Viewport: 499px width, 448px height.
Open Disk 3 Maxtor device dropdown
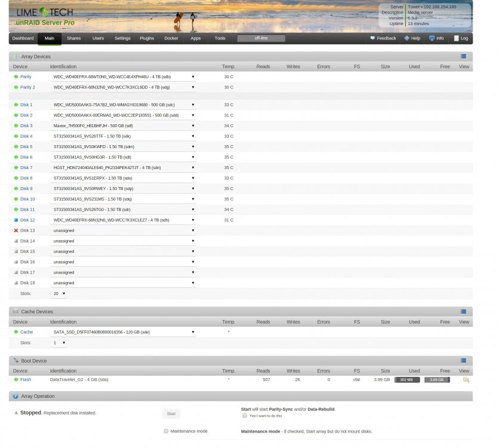123,126
